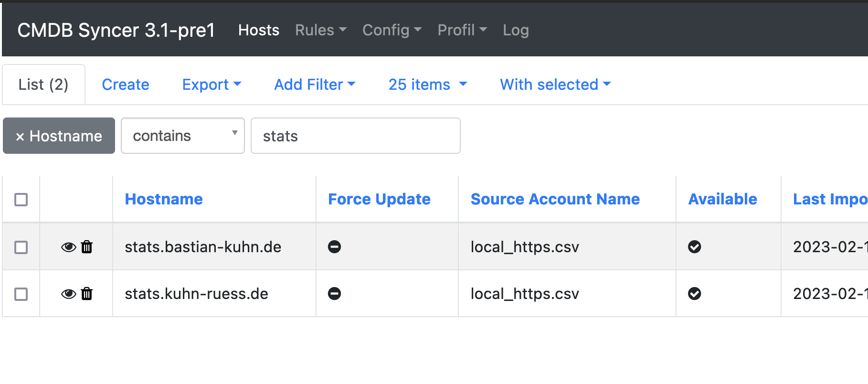868x384 pixels.
Task: Click Available checkmark for stats.bastian-kuhn.de
Action: (694, 247)
